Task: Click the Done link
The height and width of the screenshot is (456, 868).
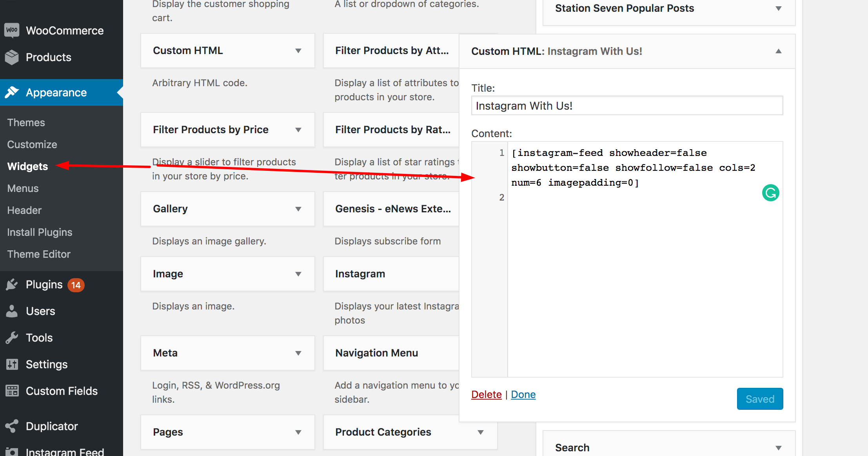Action: (523, 394)
